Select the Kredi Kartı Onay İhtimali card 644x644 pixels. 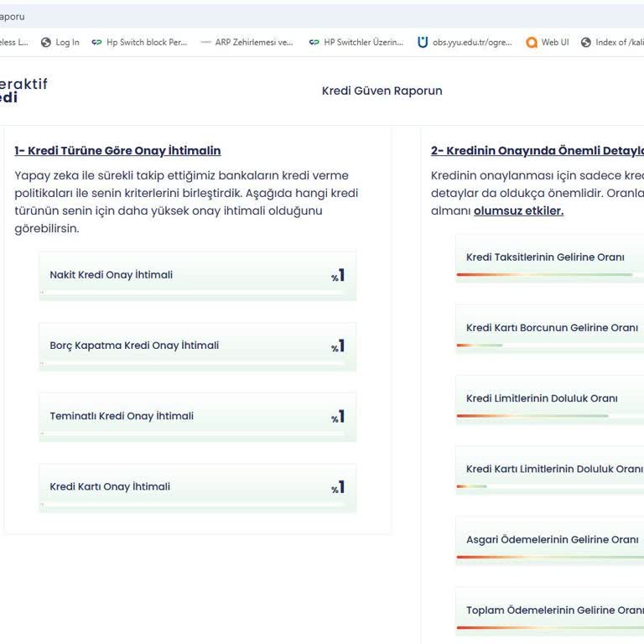[x=197, y=487]
